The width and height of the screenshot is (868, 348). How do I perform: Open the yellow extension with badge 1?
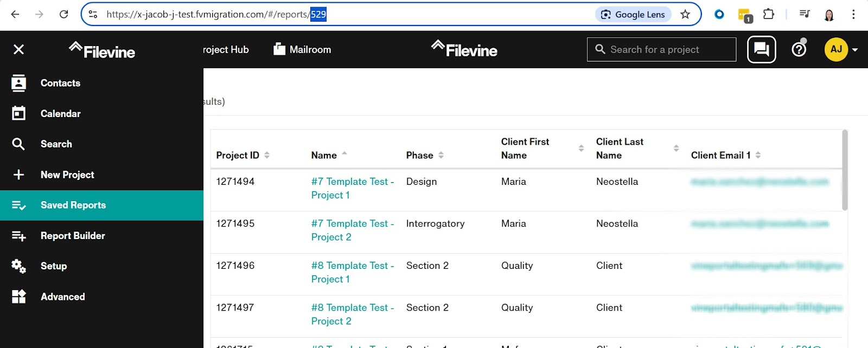point(745,15)
